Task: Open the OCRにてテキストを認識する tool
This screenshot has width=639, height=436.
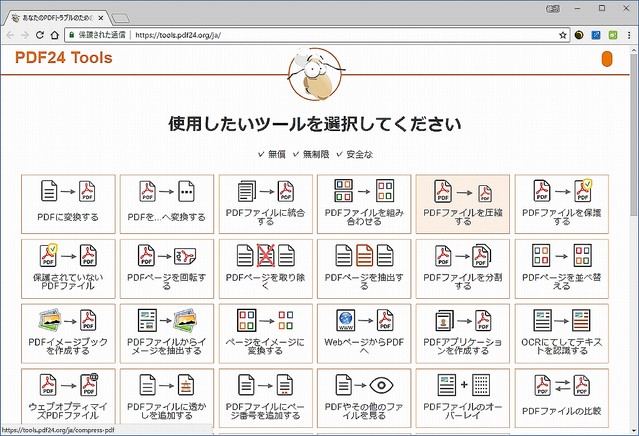Action: (561, 334)
